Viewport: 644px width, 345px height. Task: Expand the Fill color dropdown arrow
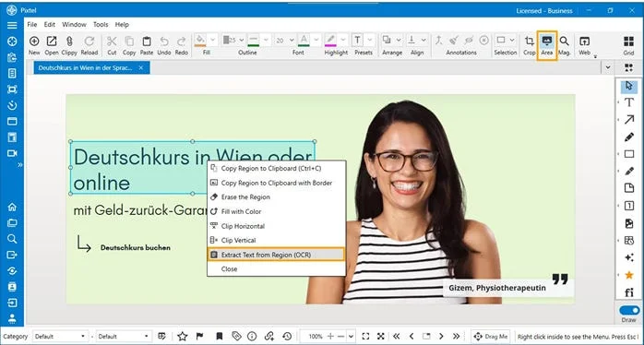(x=213, y=40)
